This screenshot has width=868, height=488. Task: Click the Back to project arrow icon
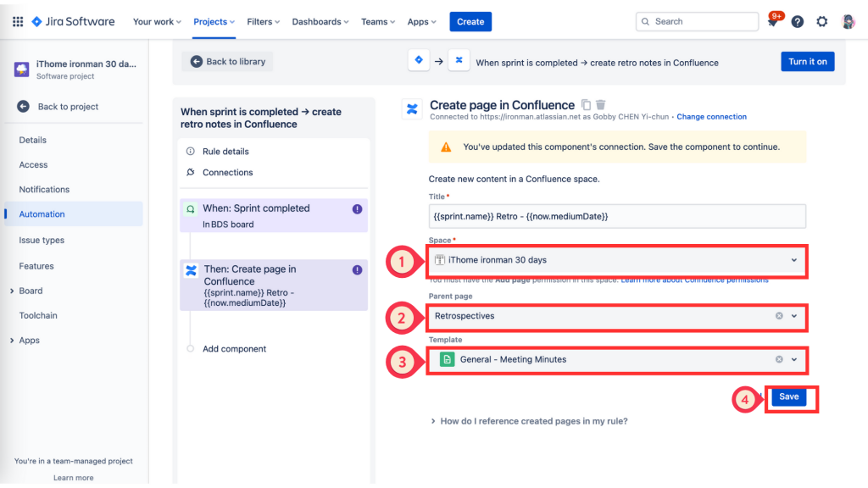[x=23, y=106]
